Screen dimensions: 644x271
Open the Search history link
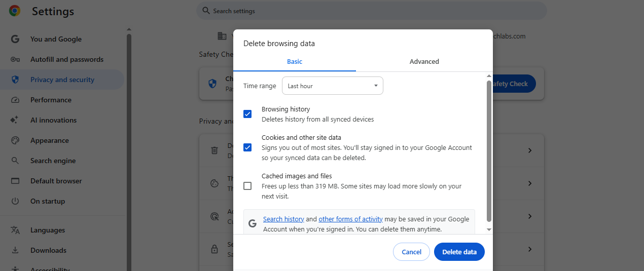283,219
